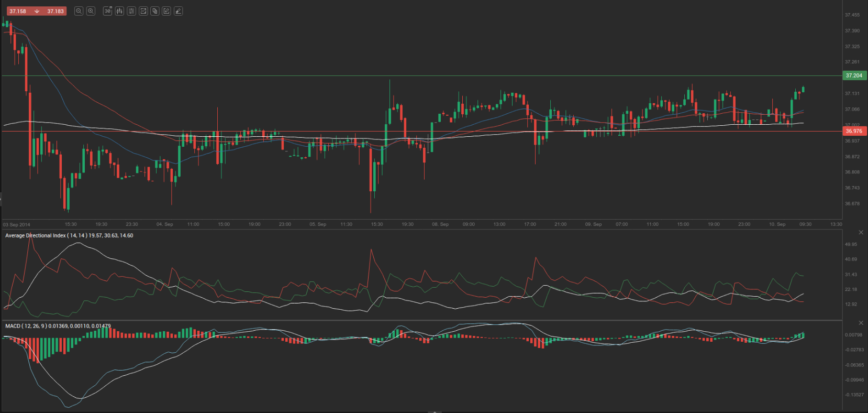
Task: Click the red 36.976 price level tag
Action: [x=854, y=131]
